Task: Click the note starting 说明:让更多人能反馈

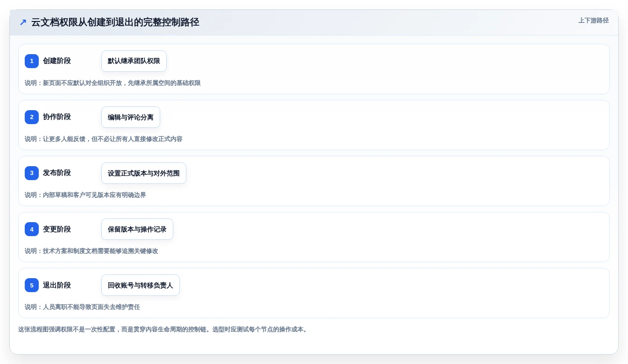Action: coord(104,139)
